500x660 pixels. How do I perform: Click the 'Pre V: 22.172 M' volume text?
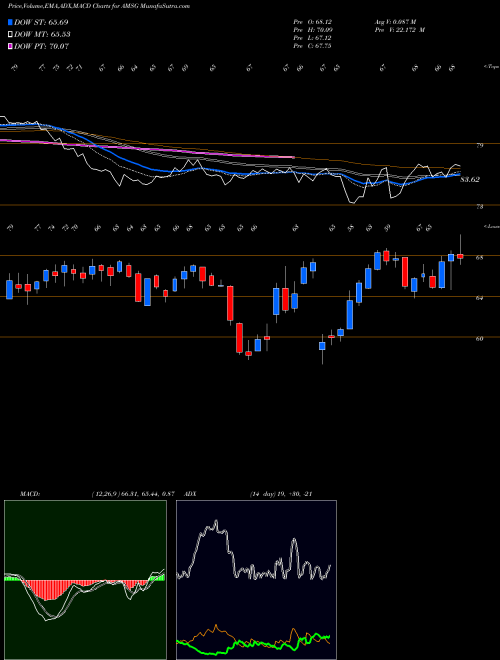pos(399,30)
